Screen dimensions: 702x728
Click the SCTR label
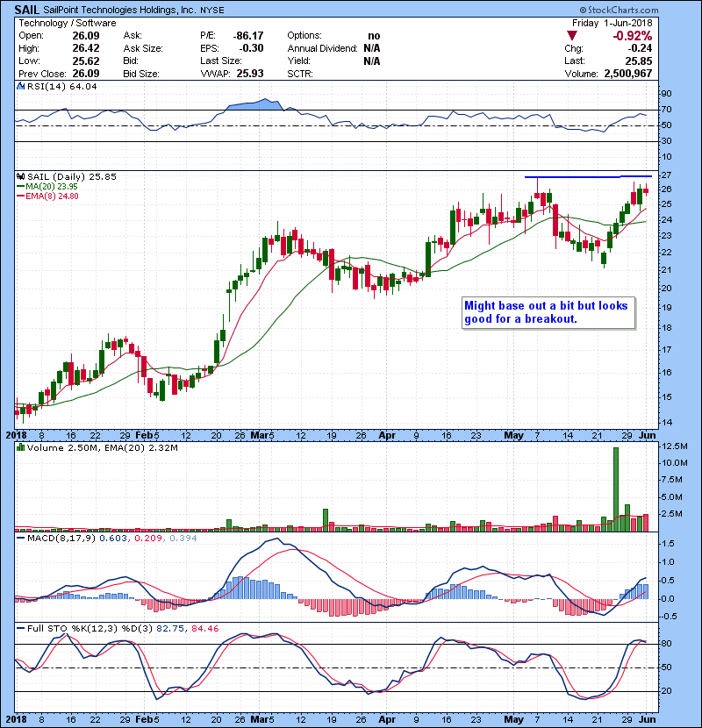(x=300, y=74)
